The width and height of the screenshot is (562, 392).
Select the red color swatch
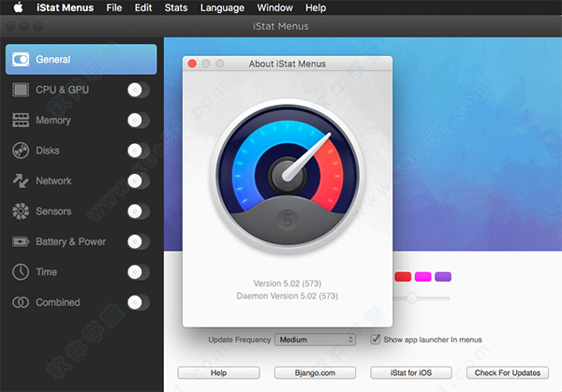403,277
